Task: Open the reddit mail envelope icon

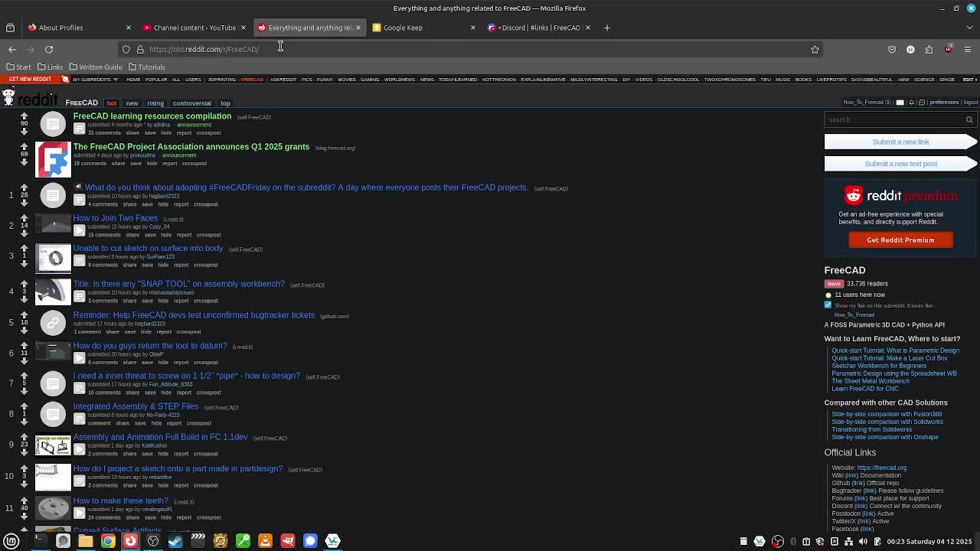Action: (900, 103)
